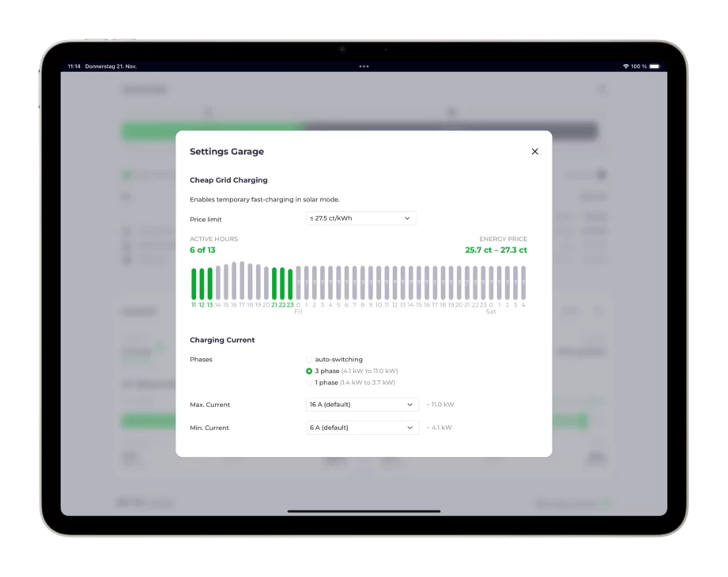Open the Price limit dropdown

point(360,218)
